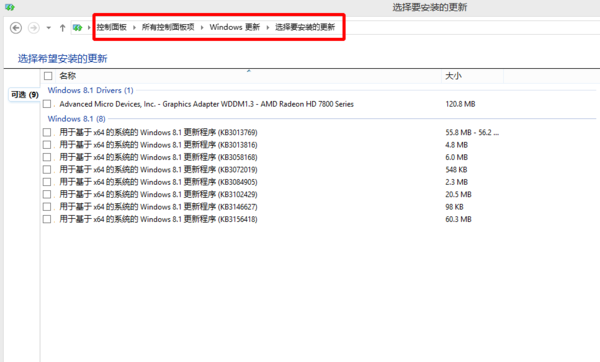This screenshot has width=600, height=362.
Task: Click the window title bar Windows Update icon
Action: pyautogui.click(x=10, y=7)
